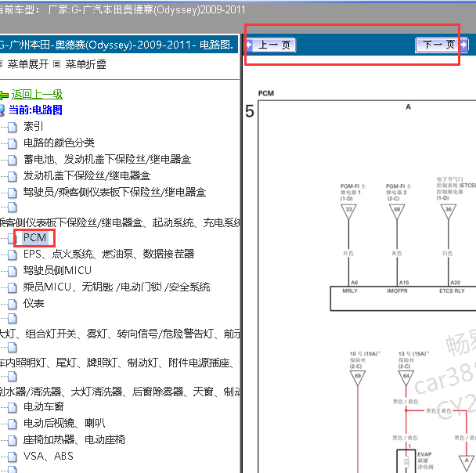The height and width of the screenshot is (473, 476).
Task: Open the 索引 tree item
Action: pyautogui.click(x=34, y=126)
